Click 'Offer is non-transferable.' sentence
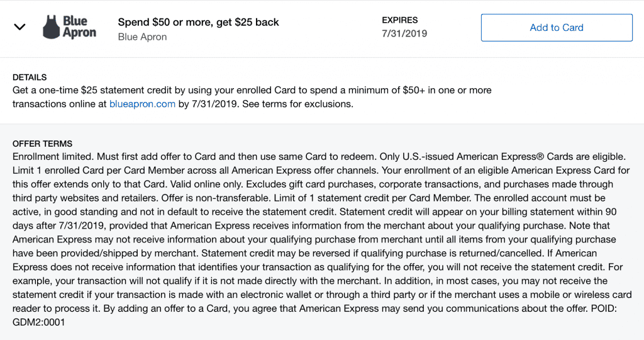Viewport: 644px width, 340px height. point(216,198)
